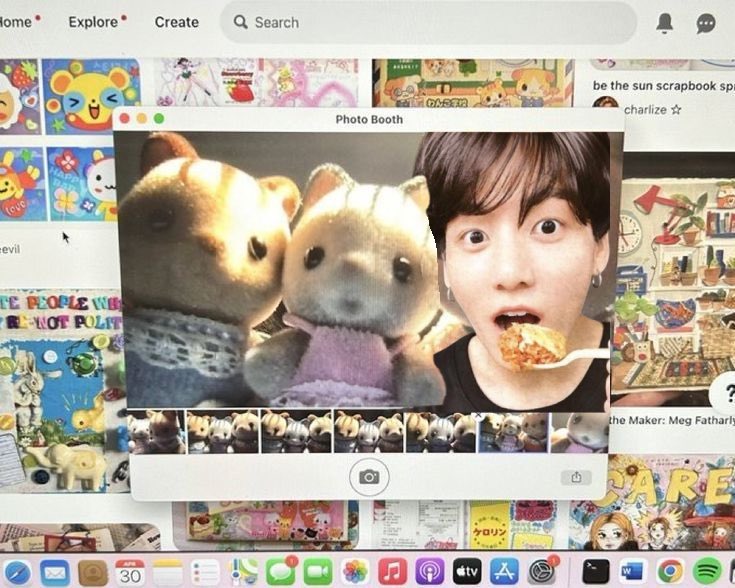The image size is (735, 588).
Task: Open the strawberry sticker pin
Action: coord(237,82)
